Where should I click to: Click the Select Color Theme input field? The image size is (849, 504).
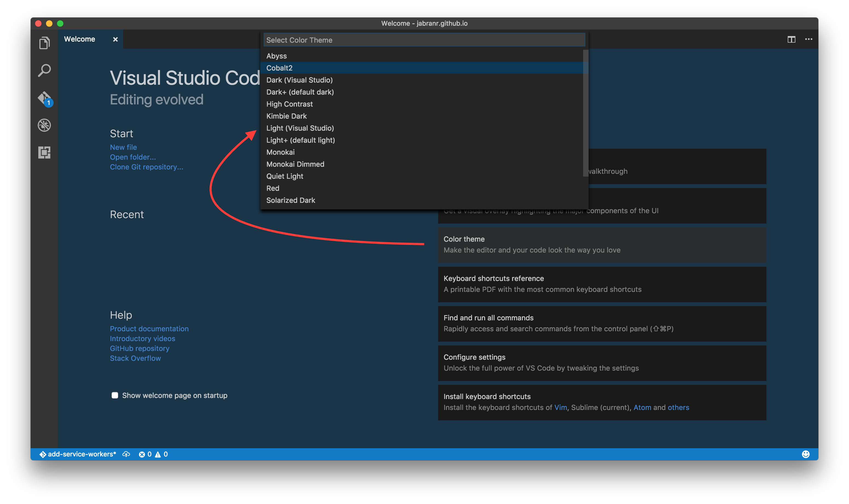(x=424, y=40)
